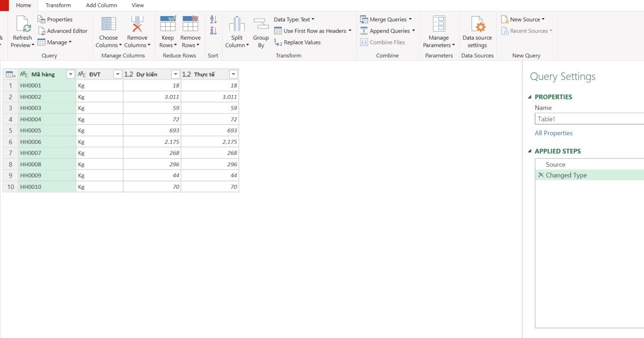The image size is (644, 338).
Task: Switch to the Transform ribbon tab
Action: click(57, 5)
